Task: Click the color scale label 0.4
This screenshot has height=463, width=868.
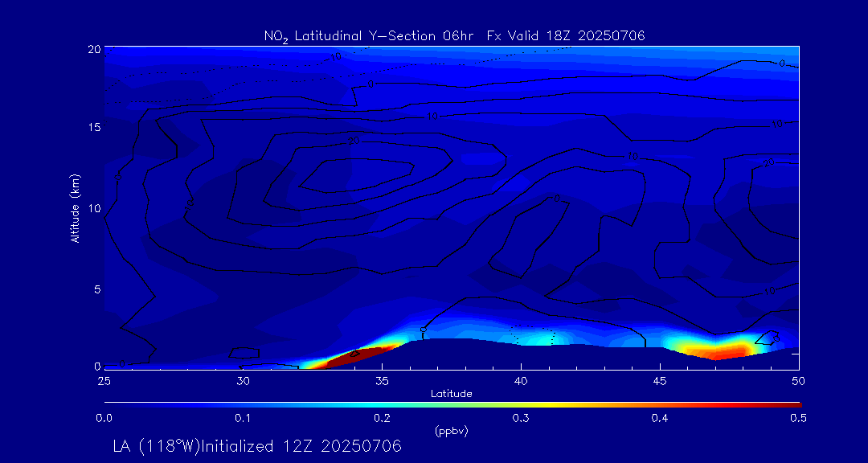Action: click(x=660, y=418)
